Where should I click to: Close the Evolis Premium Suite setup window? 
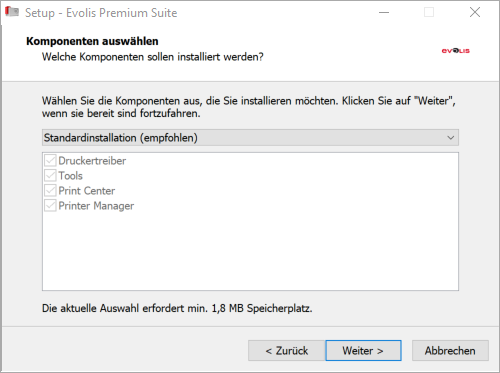475,12
